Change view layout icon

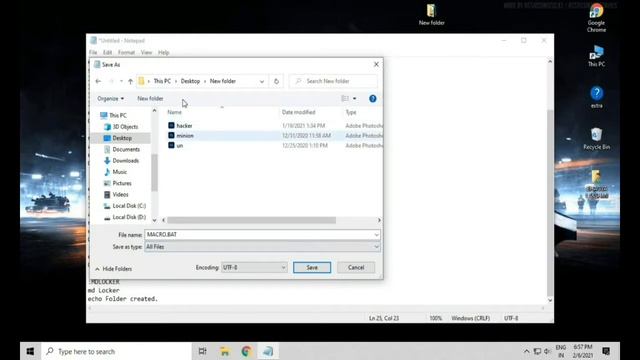345,98
